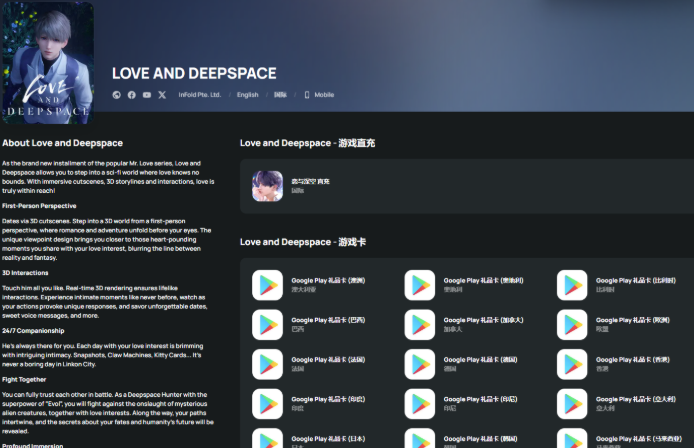Select Google Play gift card for Brazil (巴西)
Image resolution: width=694 pixels, height=448 pixels.
click(x=310, y=324)
